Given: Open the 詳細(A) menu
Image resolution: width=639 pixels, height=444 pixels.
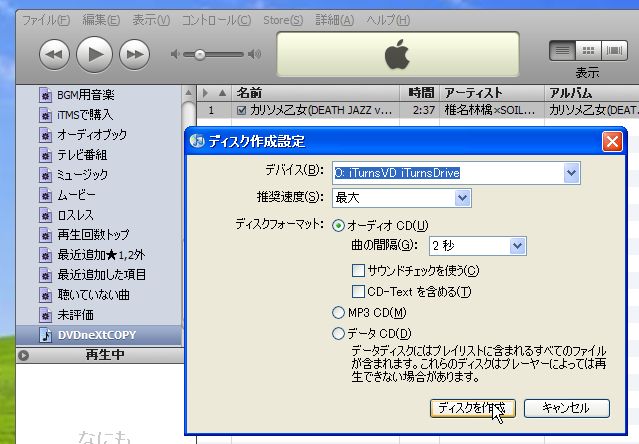Looking at the screenshot, I should tap(335, 20).
